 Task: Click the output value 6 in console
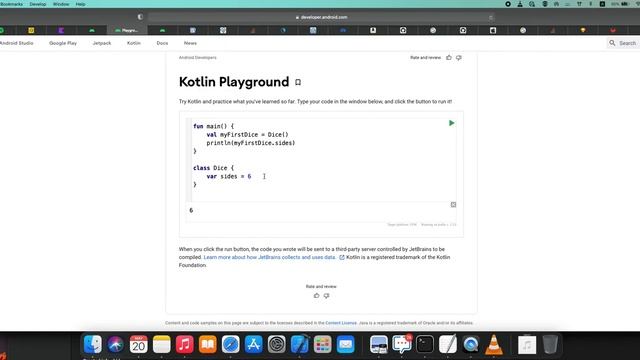(x=191, y=210)
